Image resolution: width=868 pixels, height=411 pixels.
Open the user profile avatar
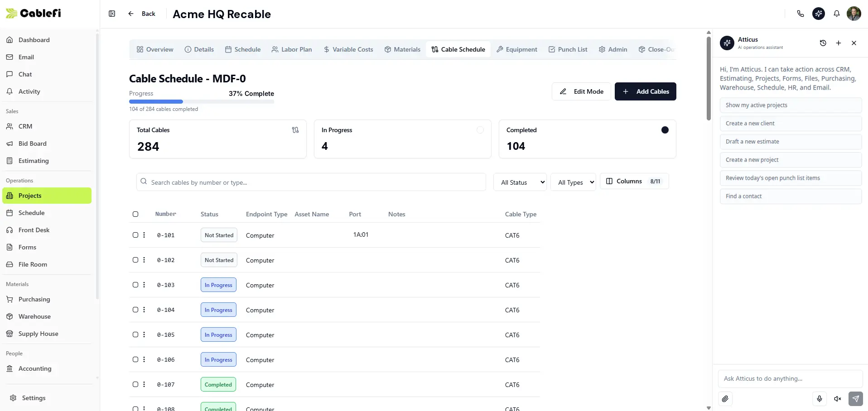click(854, 14)
